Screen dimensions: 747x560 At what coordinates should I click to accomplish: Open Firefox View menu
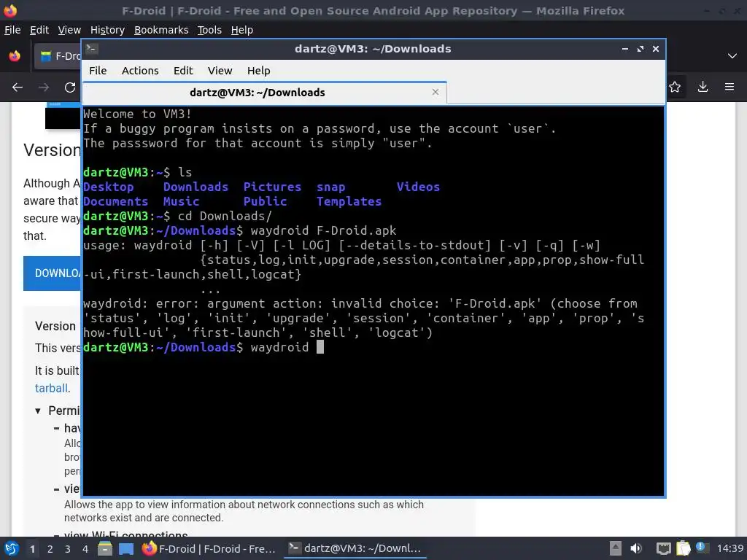pyautogui.click(x=69, y=30)
